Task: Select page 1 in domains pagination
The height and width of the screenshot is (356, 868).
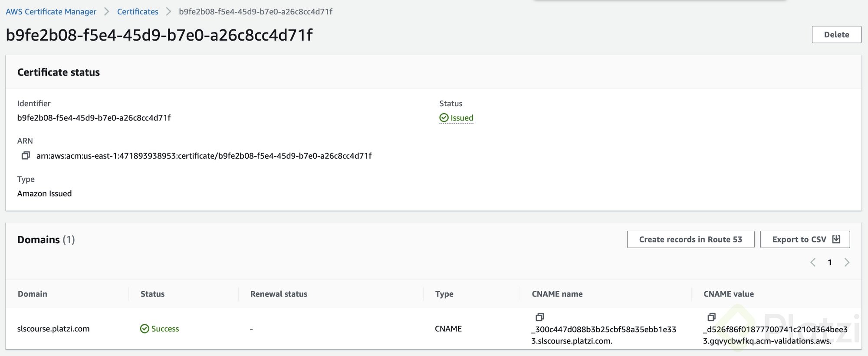Action: [830, 262]
